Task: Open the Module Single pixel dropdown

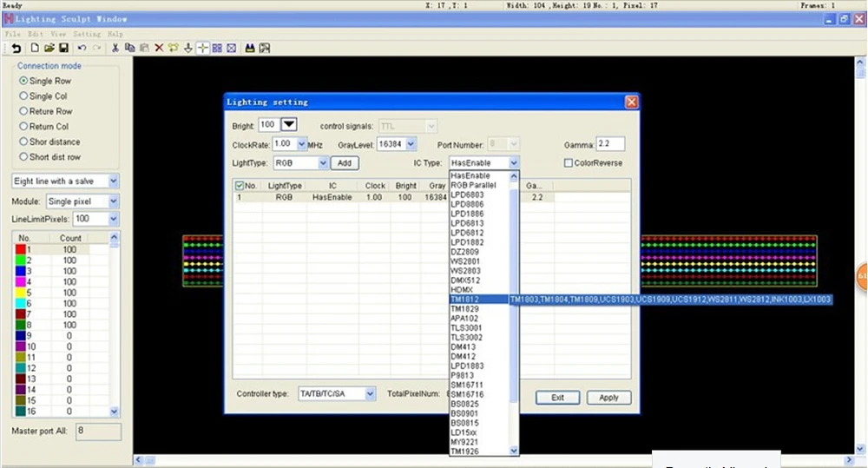Action: coord(113,201)
